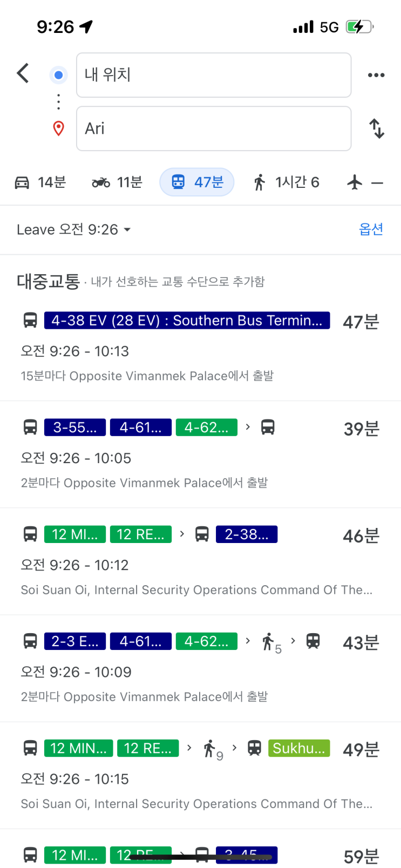Tap the 2-38 bus line badge
This screenshot has width=401, height=868.
pos(246,534)
